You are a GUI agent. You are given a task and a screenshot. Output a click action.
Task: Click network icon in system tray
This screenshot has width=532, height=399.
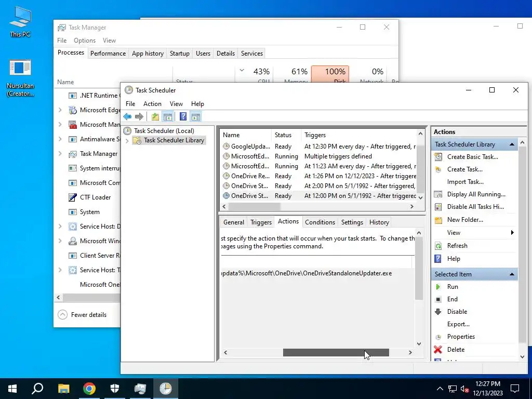pyautogui.click(x=453, y=389)
